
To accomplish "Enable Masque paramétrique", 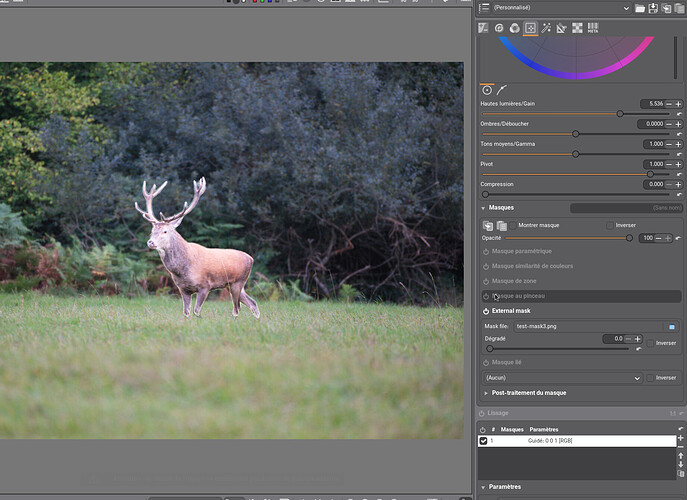I will (x=486, y=251).
